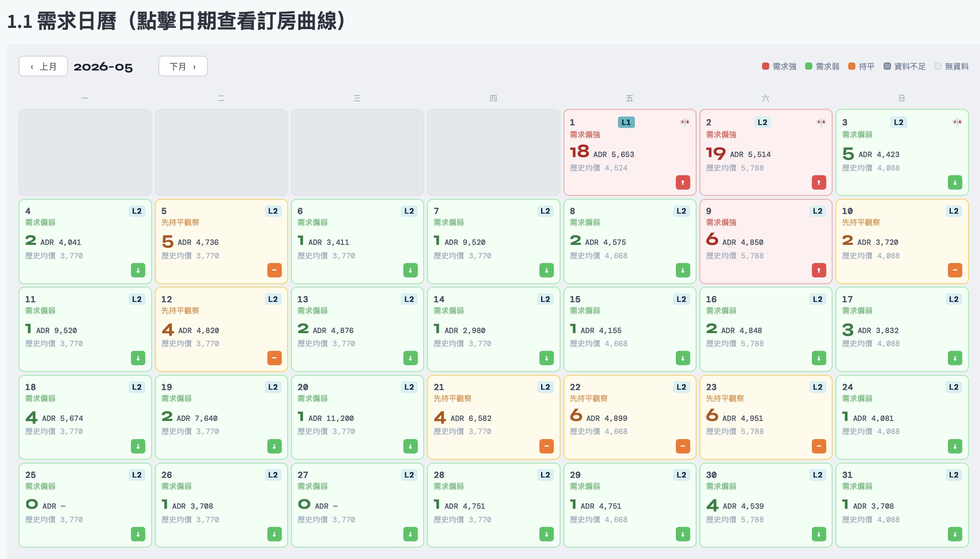Click the green down-arrow icon on day 17
Image resolution: width=980 pixels, height=559 pixels.
coord(955,358)
